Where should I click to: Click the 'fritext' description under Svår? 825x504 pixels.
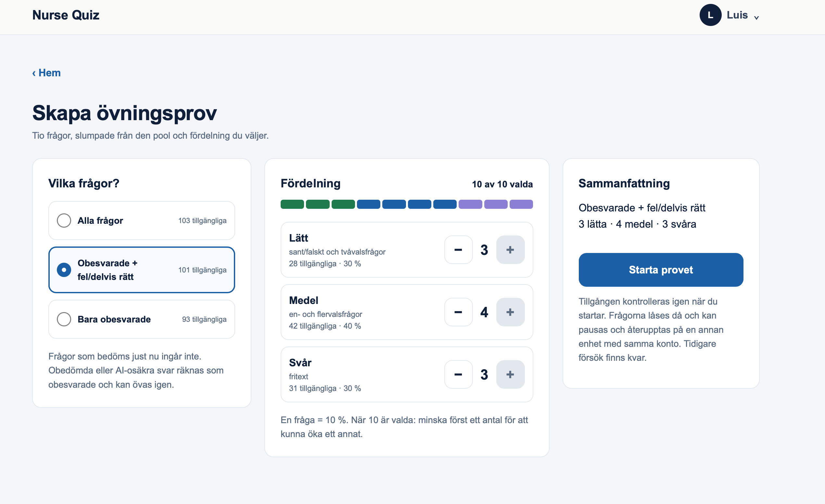click(298, 376)
